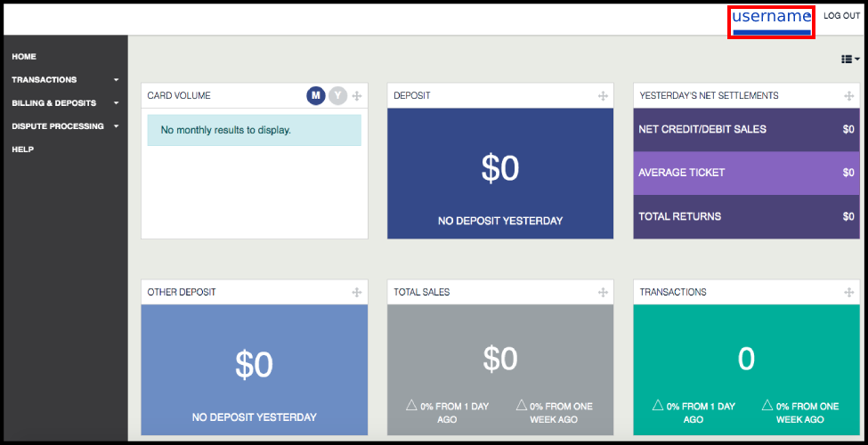
Task: Select the Net Credit/Debit Sales row
Action: [746, 130]
